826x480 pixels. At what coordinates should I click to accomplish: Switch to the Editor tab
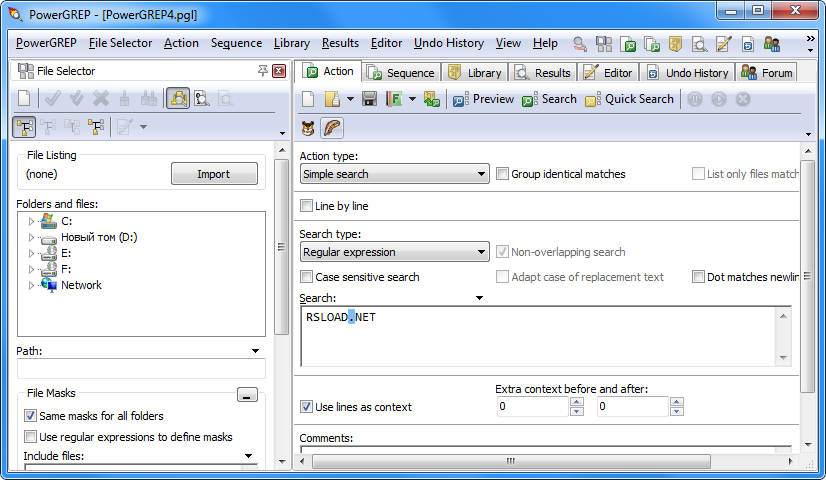(608, 73)
